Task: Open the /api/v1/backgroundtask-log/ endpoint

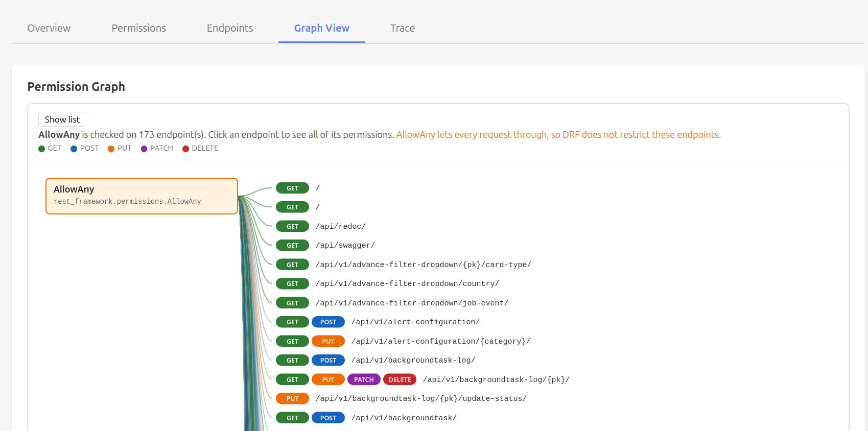Action: tap(413, 360)
